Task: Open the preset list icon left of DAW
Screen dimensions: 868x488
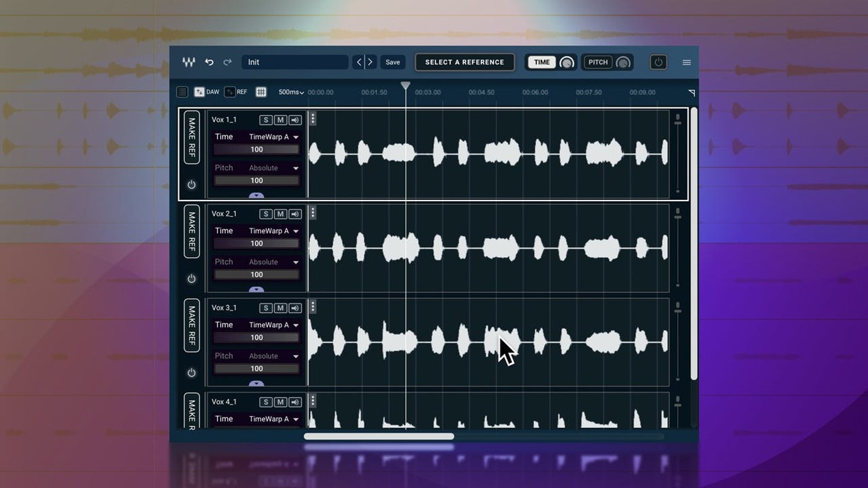Action: click(x=182, y=91)
